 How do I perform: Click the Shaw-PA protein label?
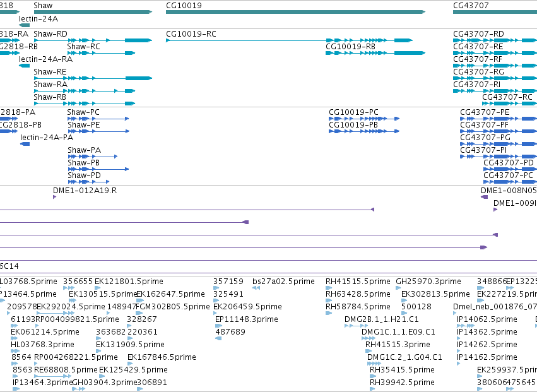85,150
